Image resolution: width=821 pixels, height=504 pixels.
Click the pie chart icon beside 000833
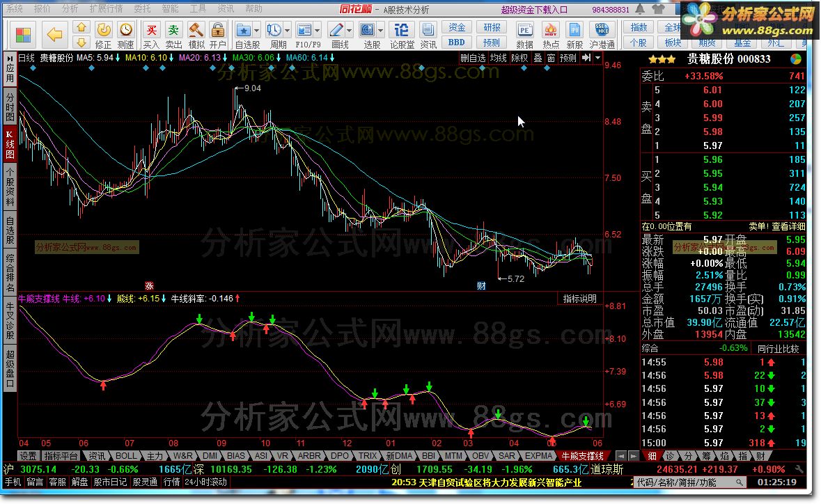pos(796,59)
